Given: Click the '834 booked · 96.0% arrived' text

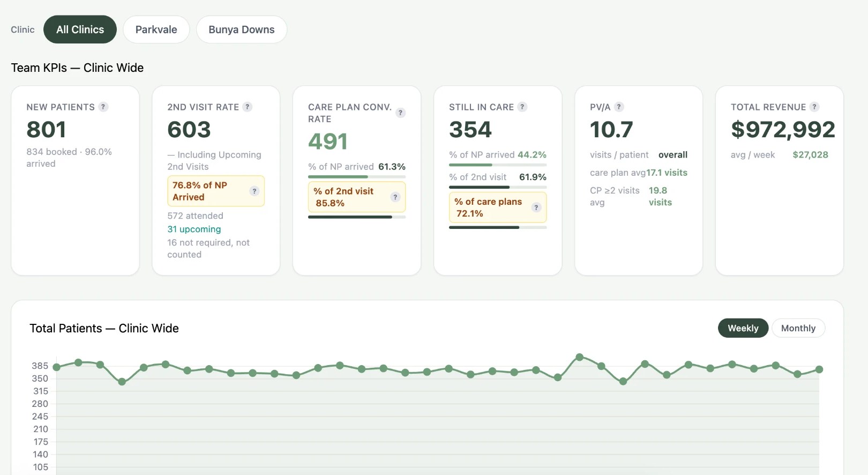Looking at the screenshot, I should [x=69, y=158].
